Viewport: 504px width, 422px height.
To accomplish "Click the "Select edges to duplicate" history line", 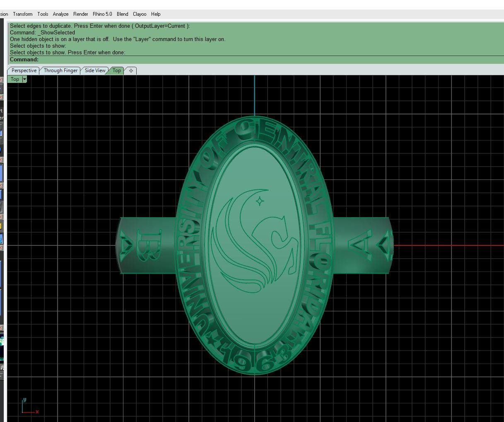I will pos(100,26).
